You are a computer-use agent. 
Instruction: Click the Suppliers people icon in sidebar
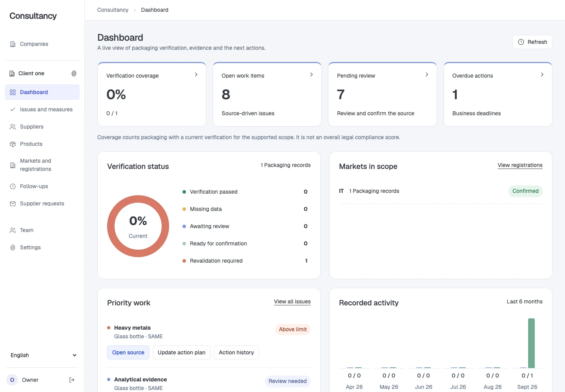coord(13,127)
